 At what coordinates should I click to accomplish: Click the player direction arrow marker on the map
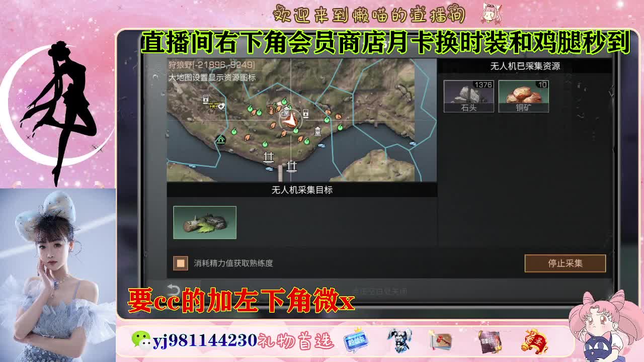coord(291,121)
